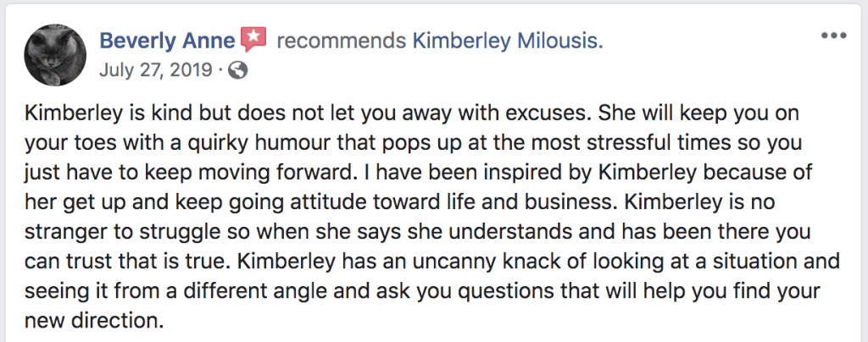Open the July 27, 2019 post timestamp

(x=154, y=70)
